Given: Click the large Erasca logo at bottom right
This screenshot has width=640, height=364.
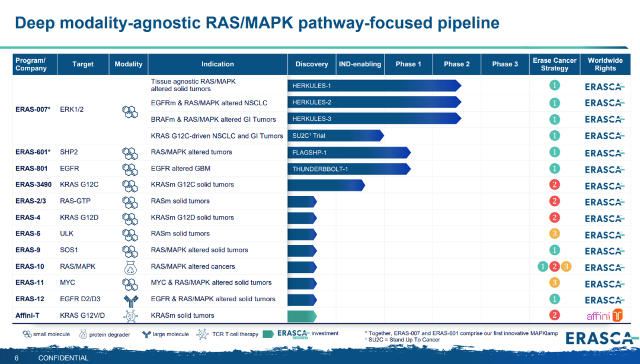Looking at the screenshot, I should pyautogui.click(x=600, y=338).
